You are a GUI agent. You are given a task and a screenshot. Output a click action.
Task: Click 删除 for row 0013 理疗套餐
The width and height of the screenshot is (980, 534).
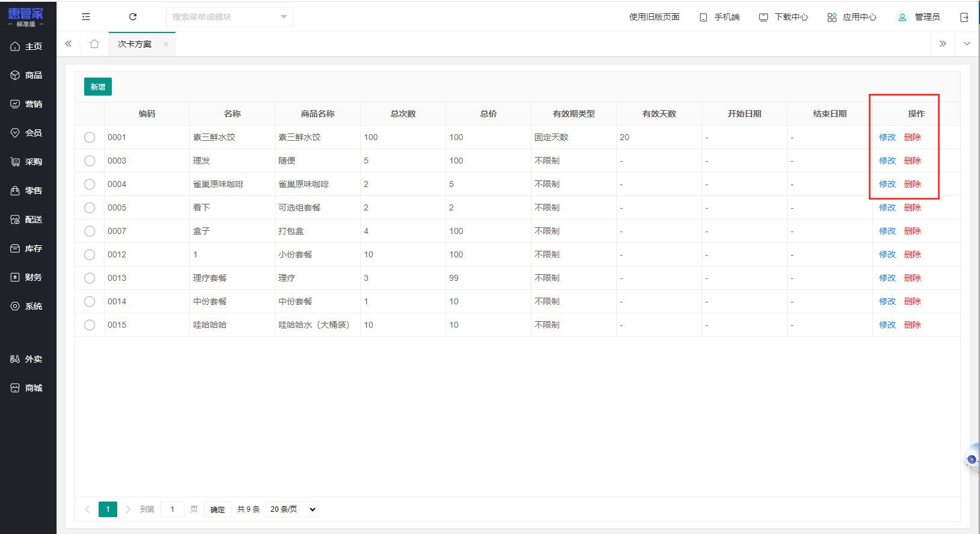[x=913, y=278]
